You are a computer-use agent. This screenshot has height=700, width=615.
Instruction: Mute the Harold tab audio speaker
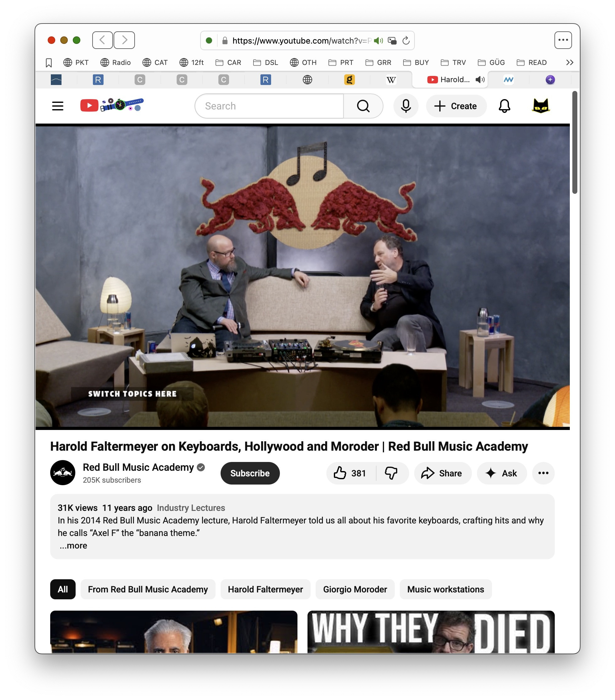480,80
